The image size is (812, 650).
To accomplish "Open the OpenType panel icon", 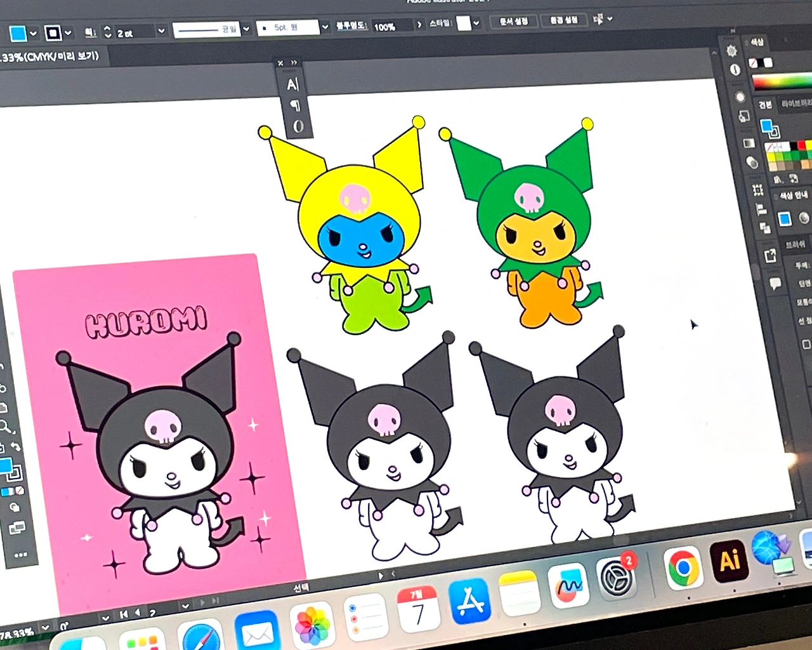I will pos(298,126).
